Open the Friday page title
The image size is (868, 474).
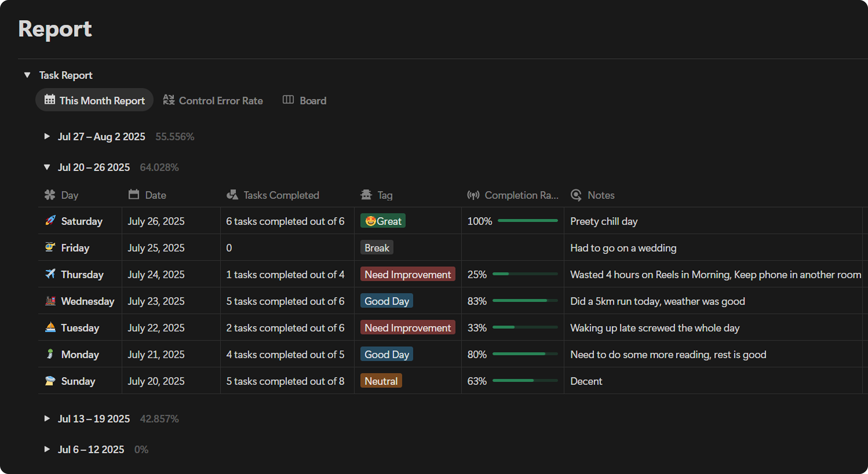[x=75, y=248]
